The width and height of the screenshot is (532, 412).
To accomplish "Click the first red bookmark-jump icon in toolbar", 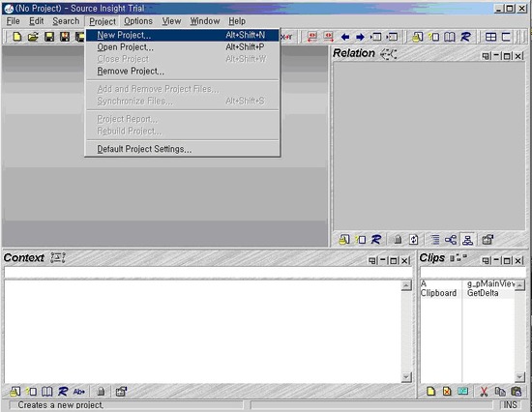I will point(312,37).
